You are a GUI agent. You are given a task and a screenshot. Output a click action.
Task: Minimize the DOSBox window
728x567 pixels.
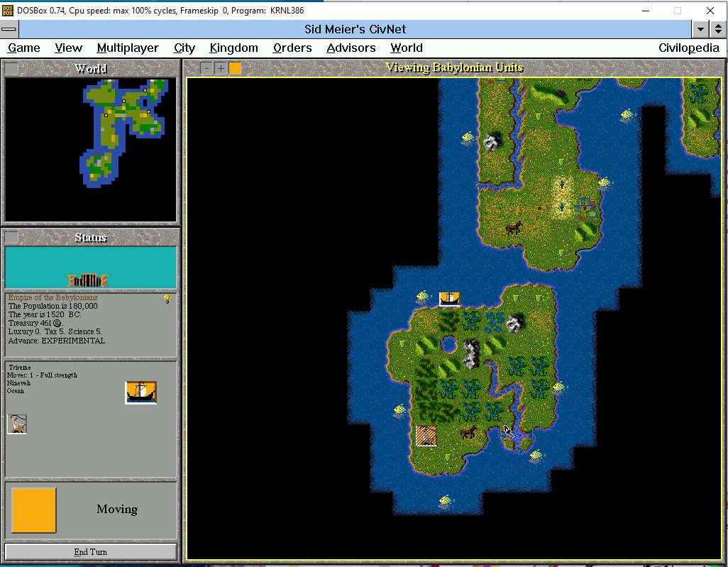click(x=646, y=11)
